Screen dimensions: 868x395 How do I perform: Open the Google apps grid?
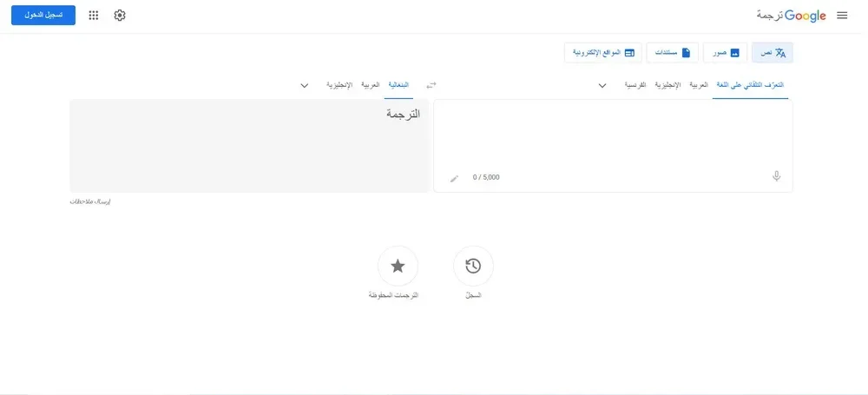[x=94, y=16]
